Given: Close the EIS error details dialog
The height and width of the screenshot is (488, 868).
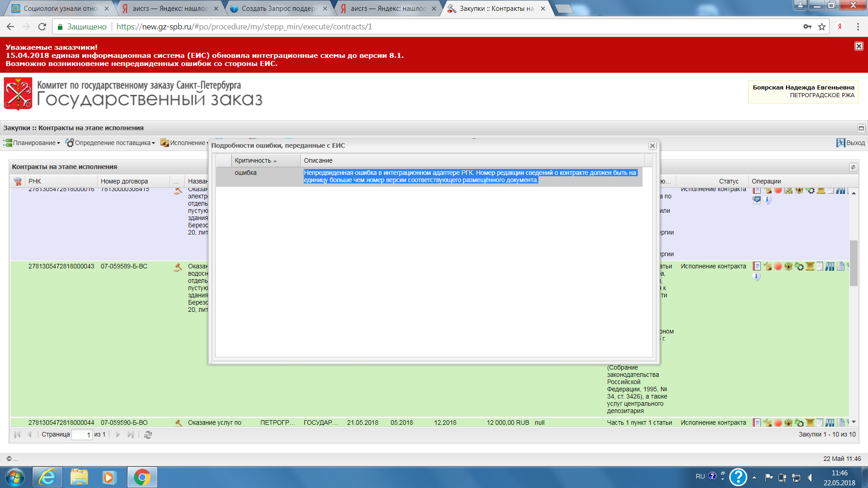Looking at the screenshot, I should point(652,145).
